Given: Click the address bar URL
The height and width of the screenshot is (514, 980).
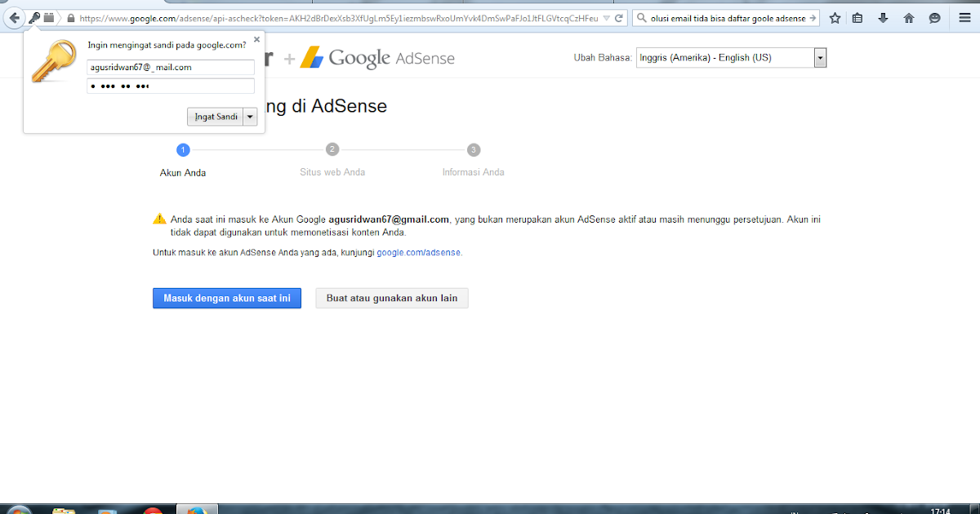Looking at the screenshot, I should 339,18.
